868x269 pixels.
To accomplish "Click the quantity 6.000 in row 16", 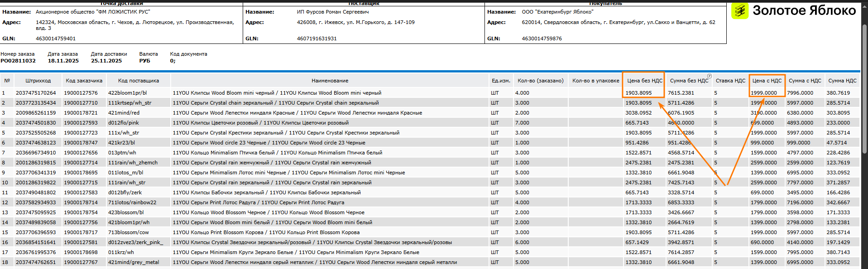I will [x=522, y=242].
